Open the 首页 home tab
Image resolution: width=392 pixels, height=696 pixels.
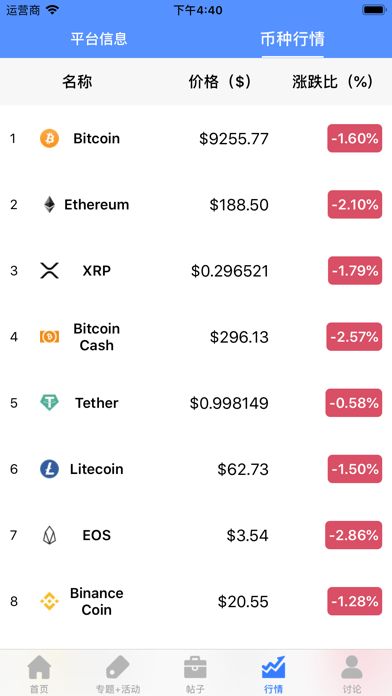point(39,674)
